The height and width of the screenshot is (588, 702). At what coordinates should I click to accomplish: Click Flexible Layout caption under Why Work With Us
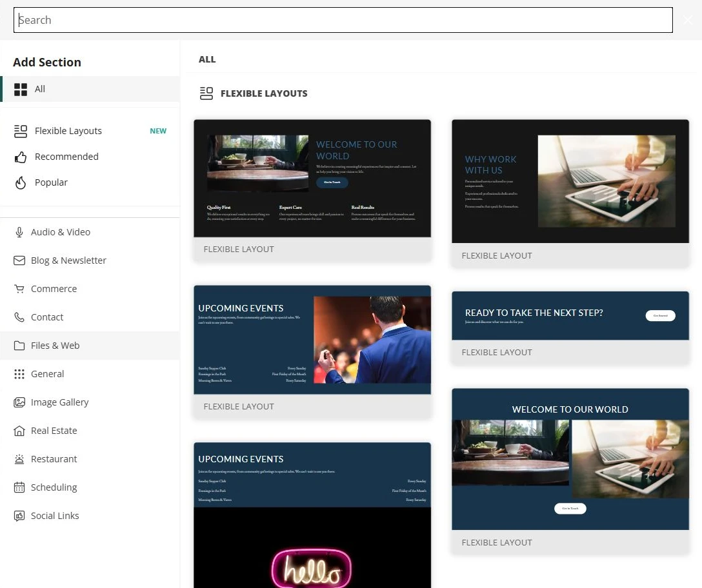pos(497,255)
